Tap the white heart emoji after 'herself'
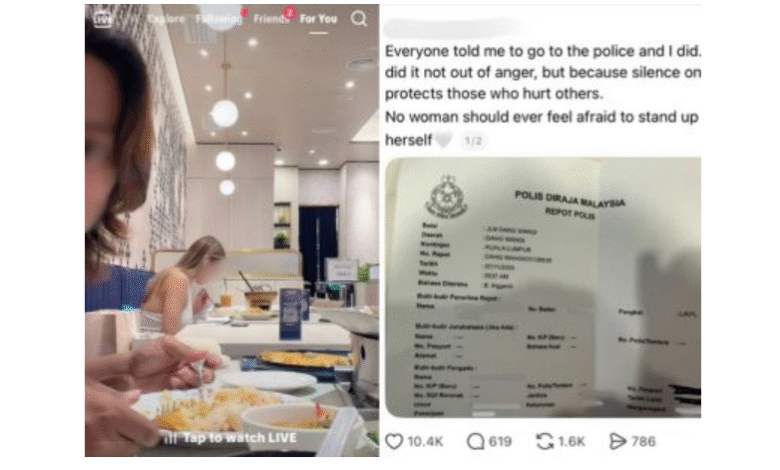The width and height of the screenshot is (780, 470). [444, 141]
